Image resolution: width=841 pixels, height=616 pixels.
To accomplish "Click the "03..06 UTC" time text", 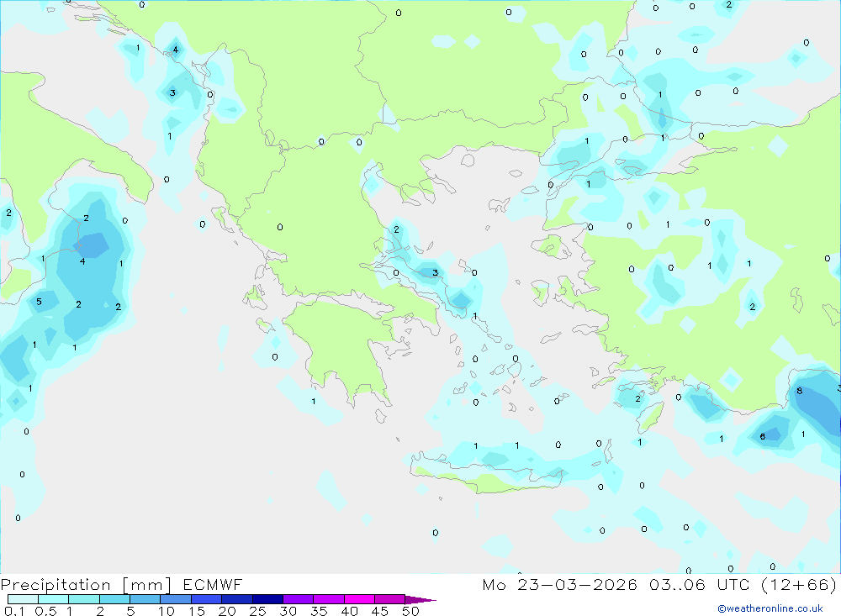I will [x=699, y=585].
